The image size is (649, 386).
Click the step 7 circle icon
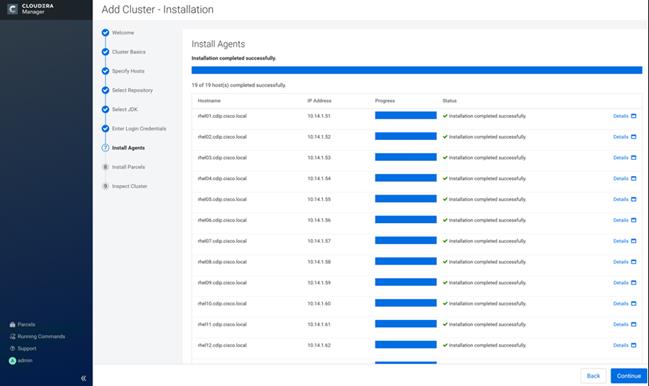tap(106, 148)
